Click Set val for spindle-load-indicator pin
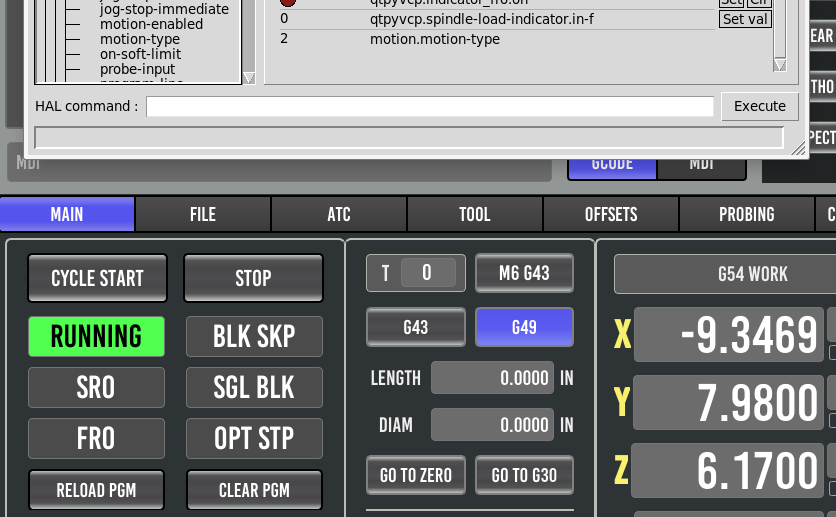 pyautogui.click(x=745, y=19)
